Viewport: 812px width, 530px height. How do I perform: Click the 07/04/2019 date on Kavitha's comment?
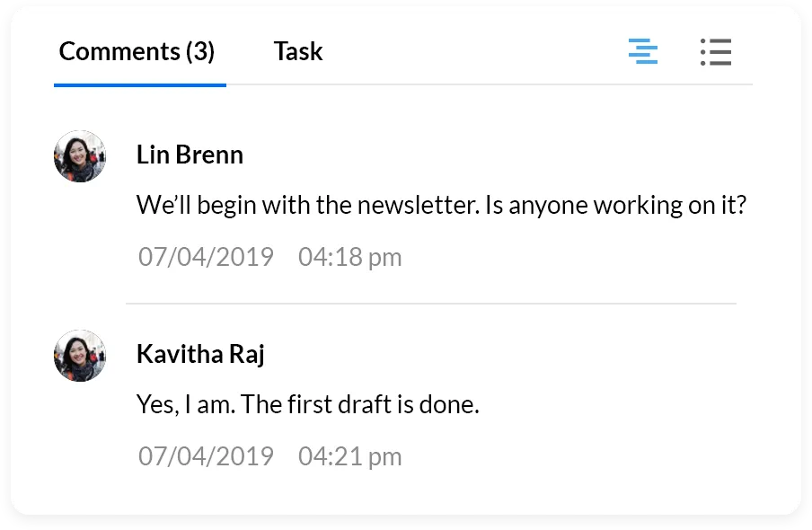(206, 456)
